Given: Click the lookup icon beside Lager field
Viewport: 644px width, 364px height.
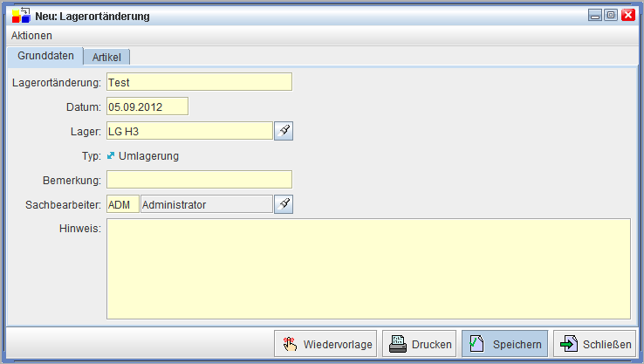Looking at the screenshot, I should [x=284, y=131].
